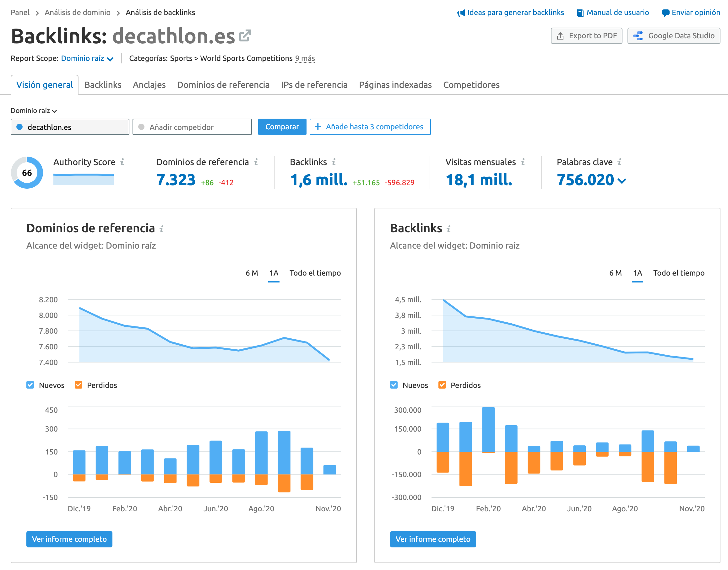Image resolution: width=728 pixels, height=570 pixels.
Task: Click info icon beside Palabras clave
Action: click(619, 162)
